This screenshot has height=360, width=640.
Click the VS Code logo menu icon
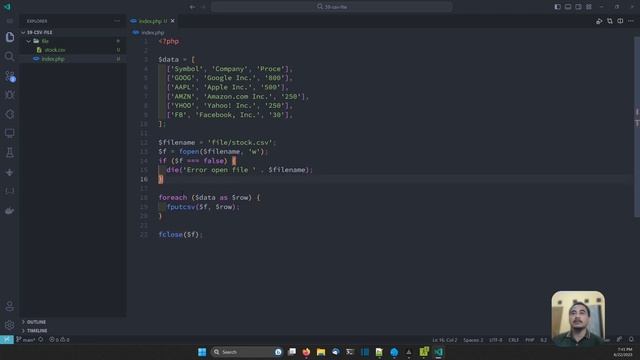tap(7, 7)
